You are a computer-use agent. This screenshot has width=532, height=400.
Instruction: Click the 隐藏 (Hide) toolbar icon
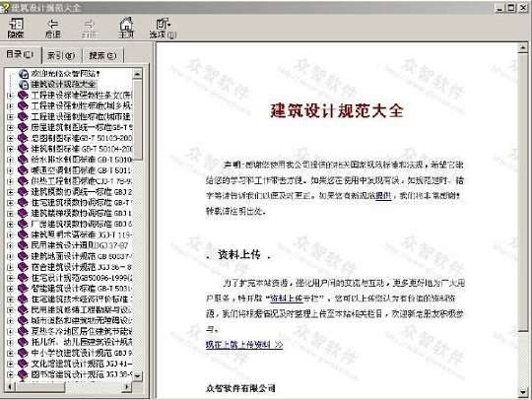coord(16,28)
